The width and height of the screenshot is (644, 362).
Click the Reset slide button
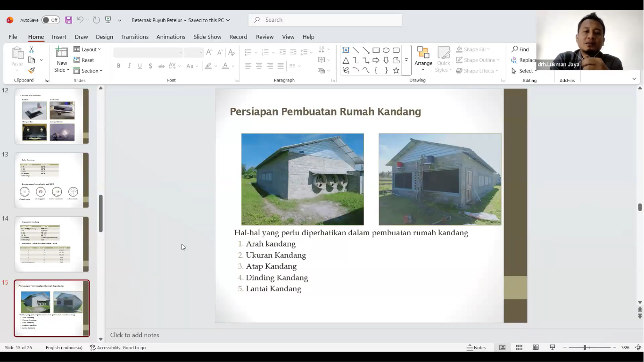pos(84,60)
